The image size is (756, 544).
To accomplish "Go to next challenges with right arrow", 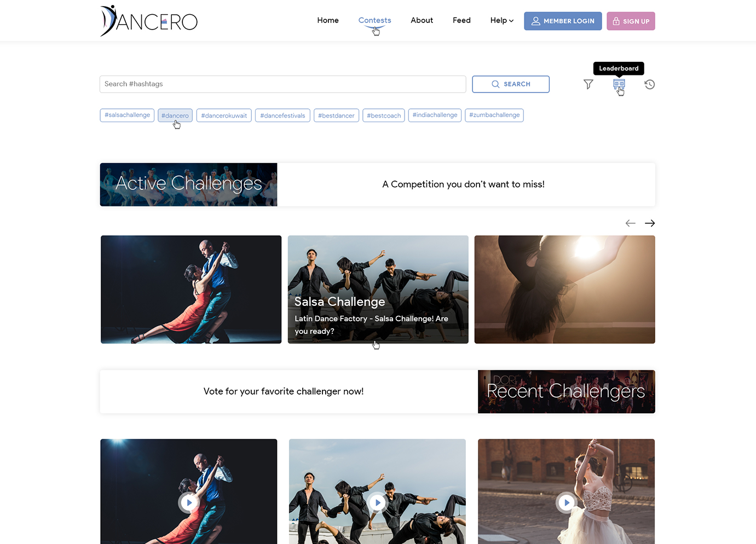I will tap(650, 223).
